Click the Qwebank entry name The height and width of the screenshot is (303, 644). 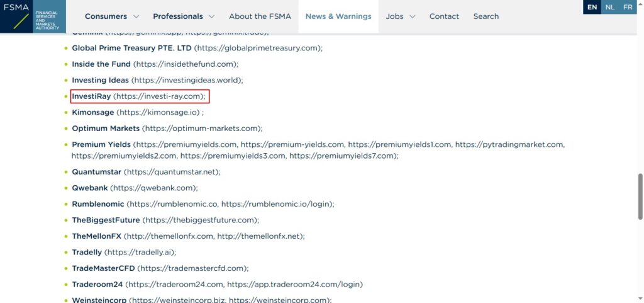pos(89,188)
